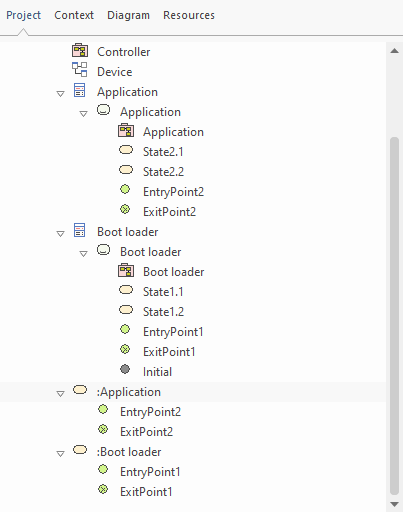Click EntryPoint2 icon under Application state machine
The image size is (403, 512).
[125, 189]
